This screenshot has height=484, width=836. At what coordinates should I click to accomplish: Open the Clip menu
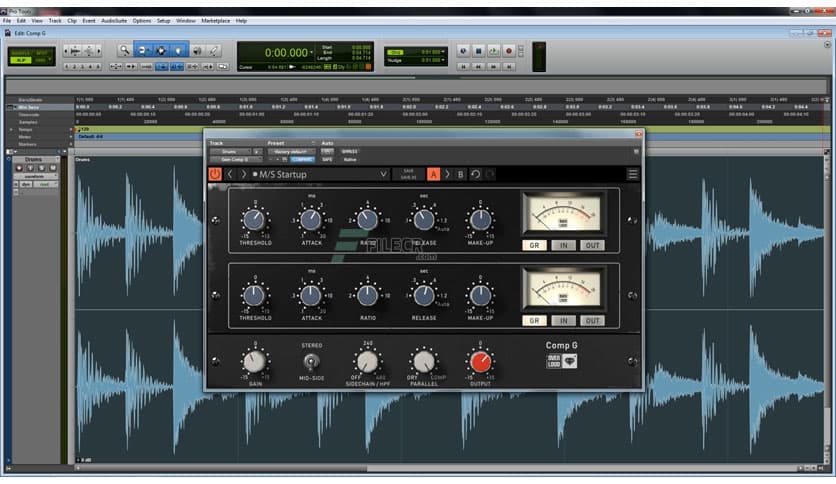(72, 21)
